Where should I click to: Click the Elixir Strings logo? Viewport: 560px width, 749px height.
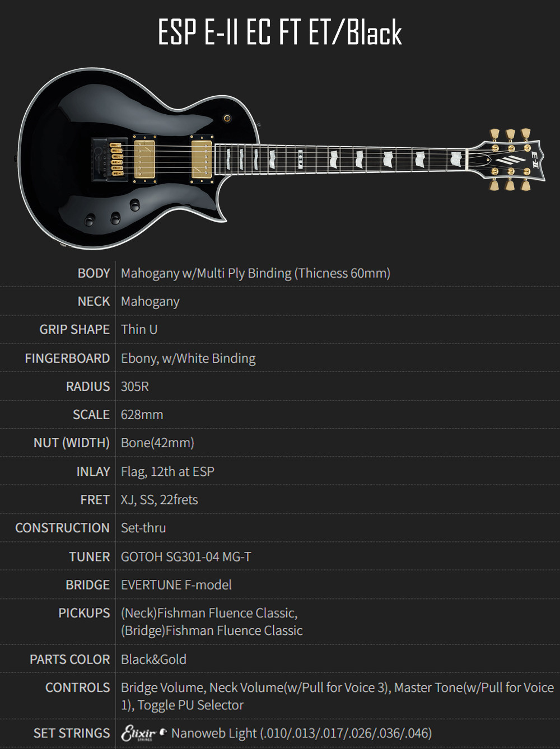click(x=144, y=733)
